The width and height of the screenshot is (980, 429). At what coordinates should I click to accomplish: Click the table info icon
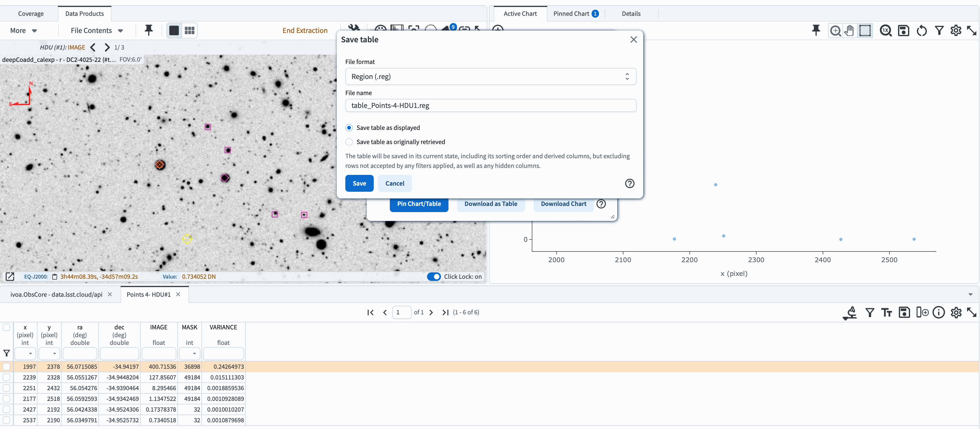[938, 313]
